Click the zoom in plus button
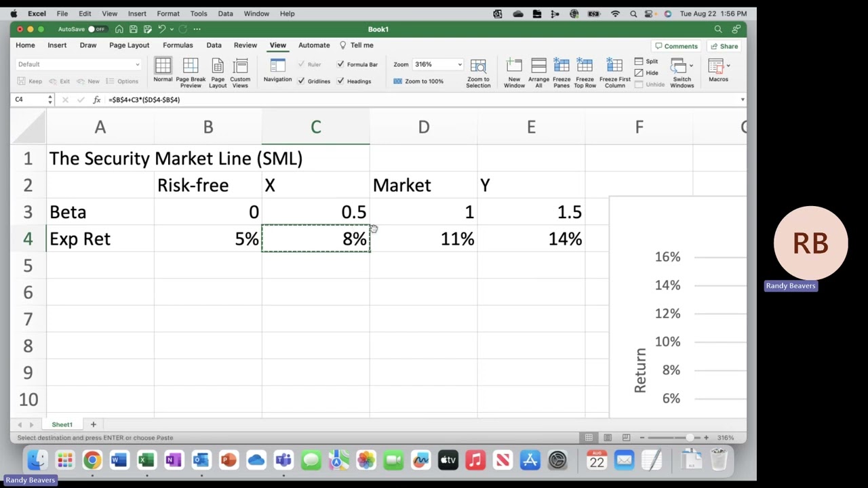Screen dimensions: 868x488 [x=706, y=438]
